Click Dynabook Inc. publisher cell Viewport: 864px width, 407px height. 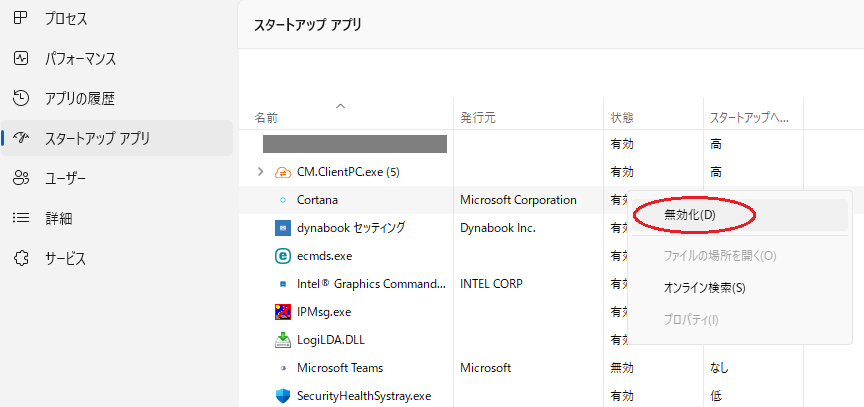click(498, 228)
